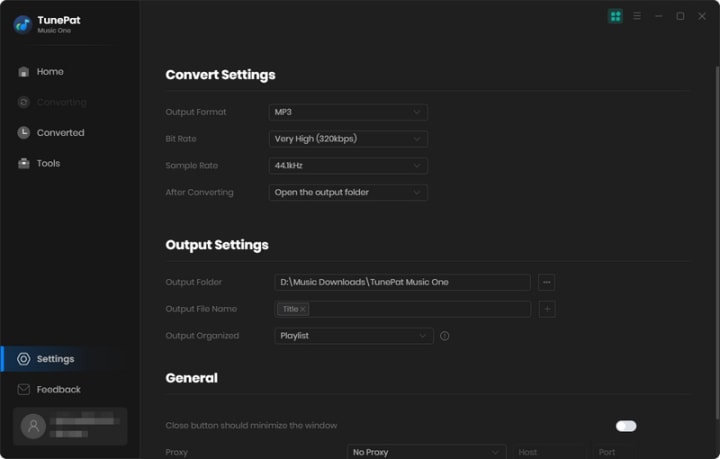Click the Output File Name field
Screen dimensions: 720x459
pyautogui.click(x=402, y=309)
